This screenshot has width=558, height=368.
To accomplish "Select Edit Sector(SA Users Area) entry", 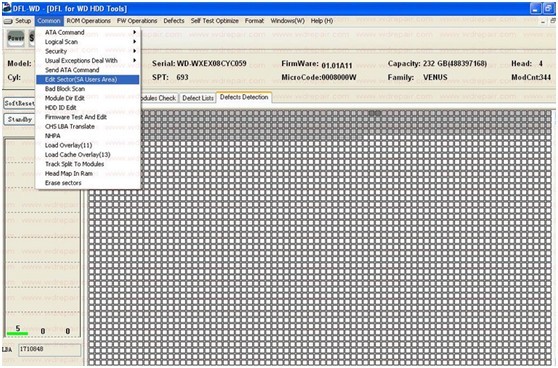I will click(88, 79).
